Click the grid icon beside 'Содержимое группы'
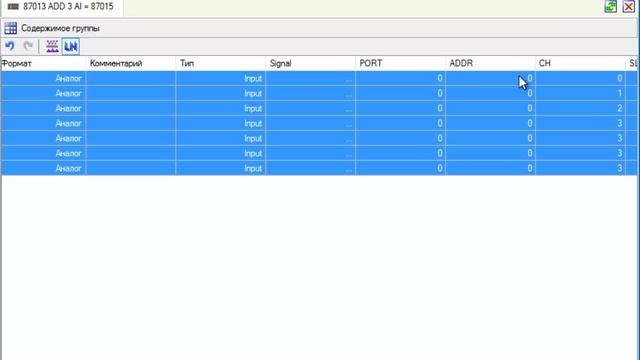Viewport: 640px width, 360px height. point(11,28)
